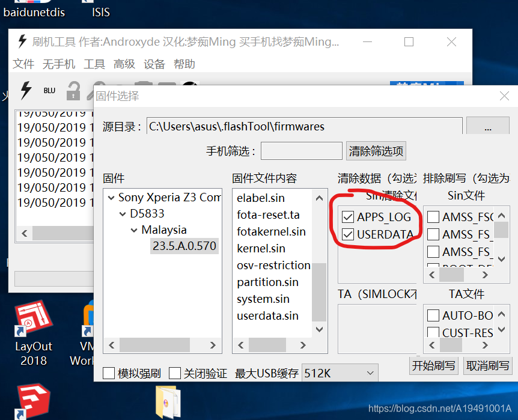Image resolution: width=518 pixels, height=420 pixels.
Task: Select partition.sin in firmware contents
Action: (x=267, y=282)
